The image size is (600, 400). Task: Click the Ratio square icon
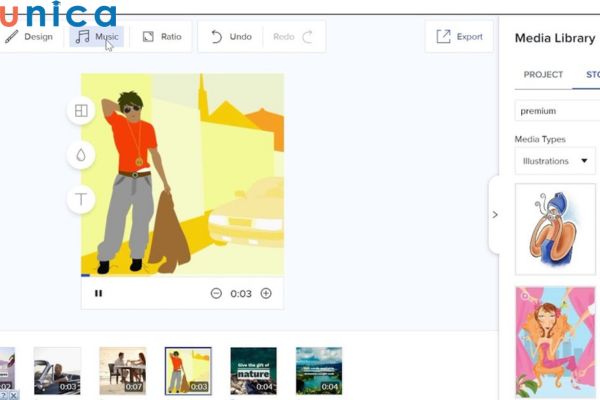coord(148,37)
